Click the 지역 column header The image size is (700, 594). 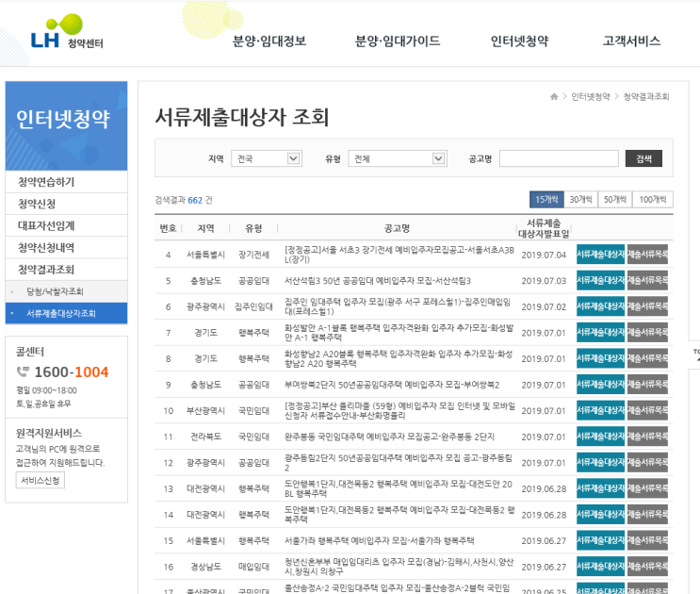[205, 228]
